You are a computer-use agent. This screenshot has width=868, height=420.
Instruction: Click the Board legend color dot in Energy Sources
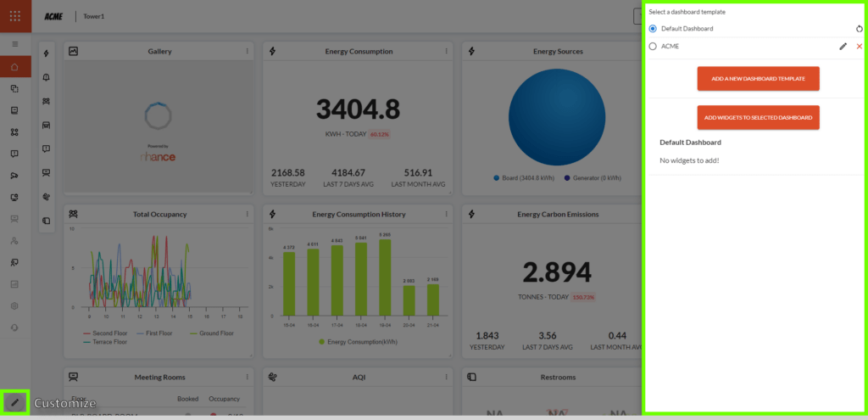coord(496,178)
